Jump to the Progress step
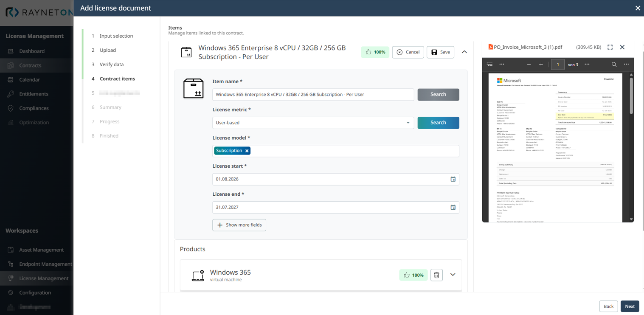This screenshot has width=644, height=315. pyautogui.click(x=110, y=122)
